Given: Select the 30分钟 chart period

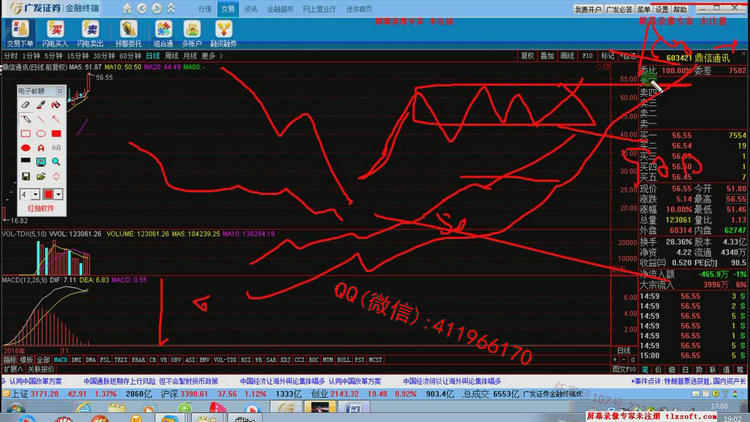Looking at the screenshot, I should 104,56.
